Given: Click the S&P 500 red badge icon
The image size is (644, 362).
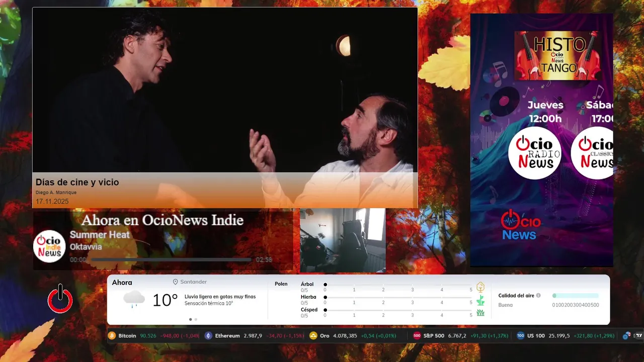Looking at the screenshot, I should 417,336.
